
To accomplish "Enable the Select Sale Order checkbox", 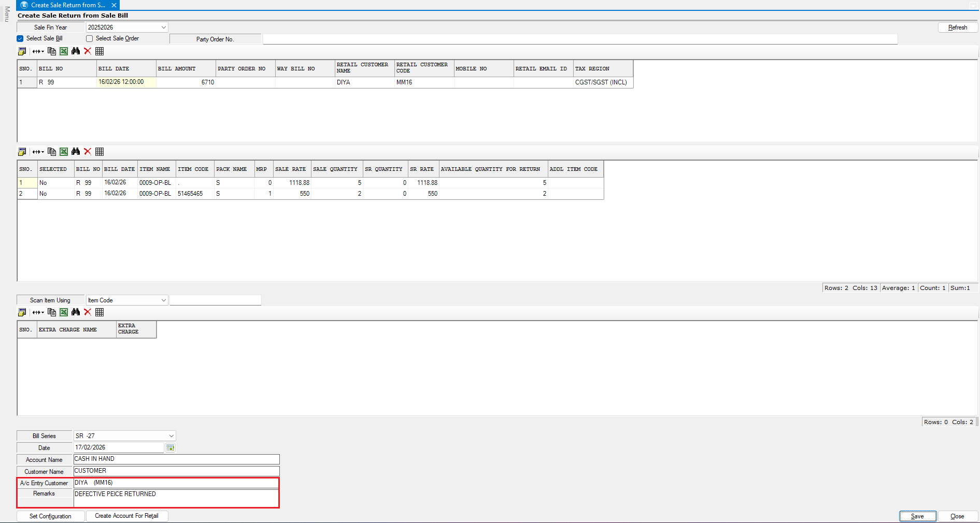I will point(90,39).
